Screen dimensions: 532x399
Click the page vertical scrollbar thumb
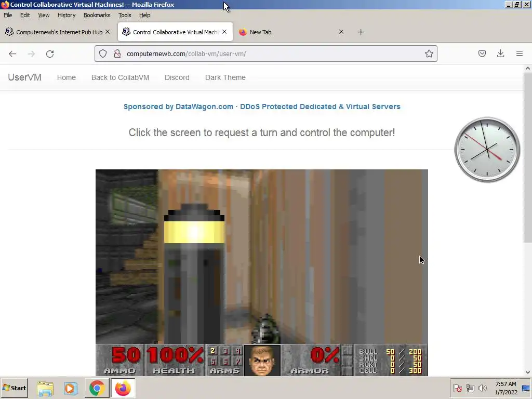point(528,157)
